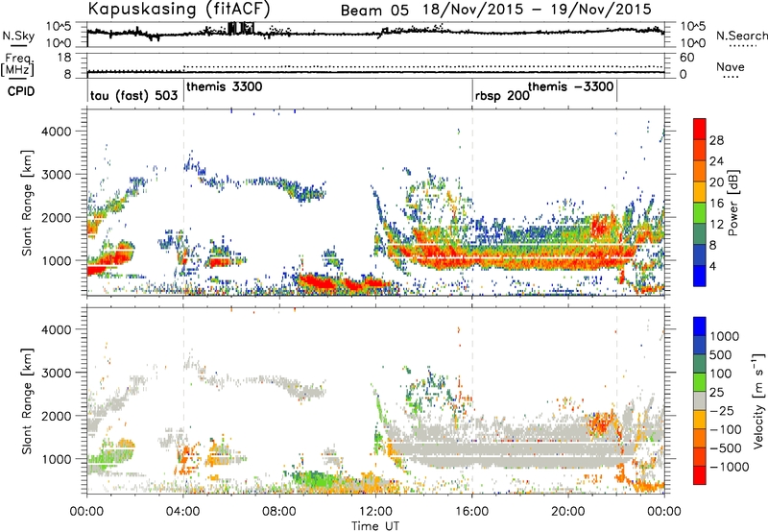Click the 'Power [dB]' colorbar label
The width and height of the screenshot is (768, 532).
click(732, 203)
